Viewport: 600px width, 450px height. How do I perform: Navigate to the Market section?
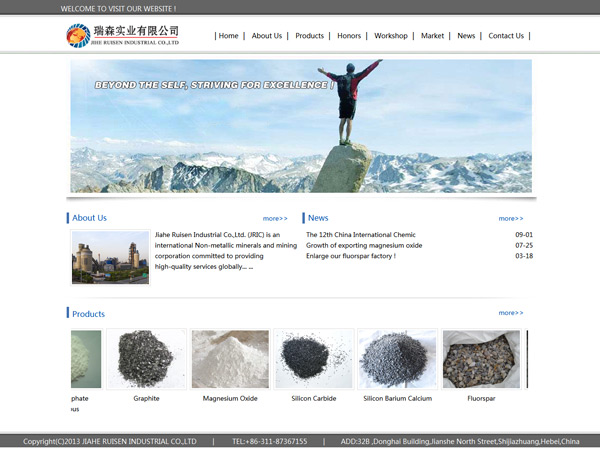(x=432, y=36)
